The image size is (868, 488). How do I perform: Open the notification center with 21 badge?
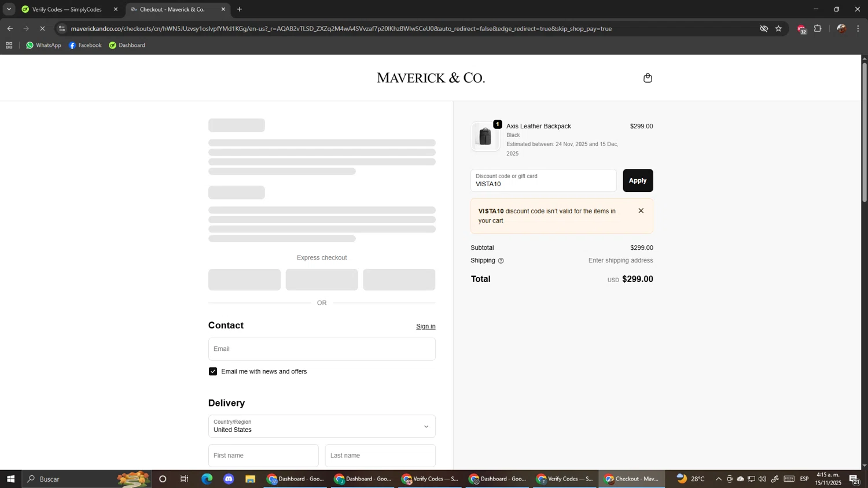click(855, 479)
